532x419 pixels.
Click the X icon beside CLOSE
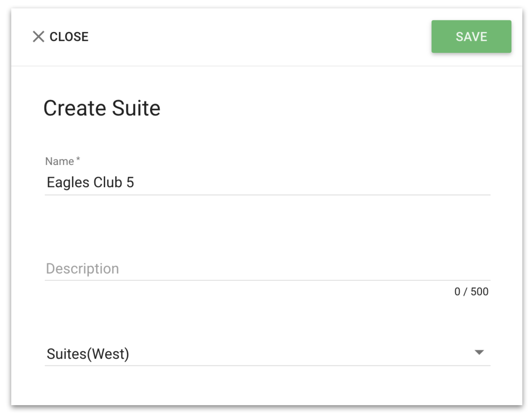point(38,37)
